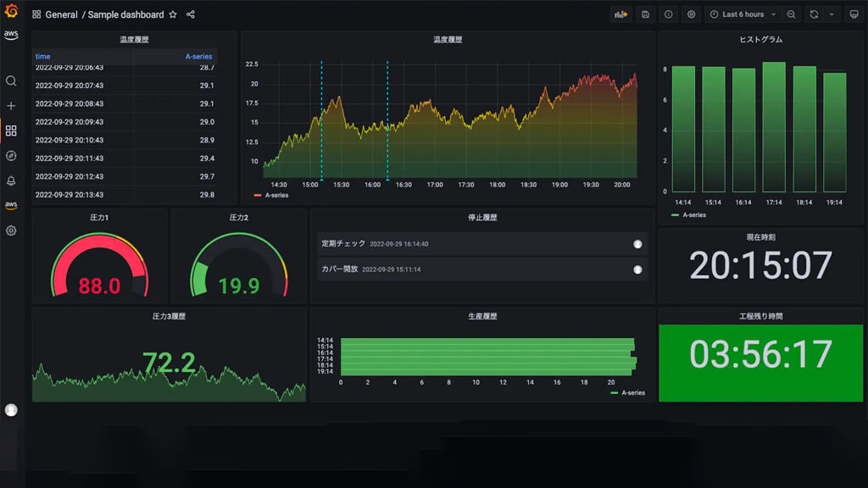Expand the refresh interval dropdown arrow

click(x=832, y=14)
